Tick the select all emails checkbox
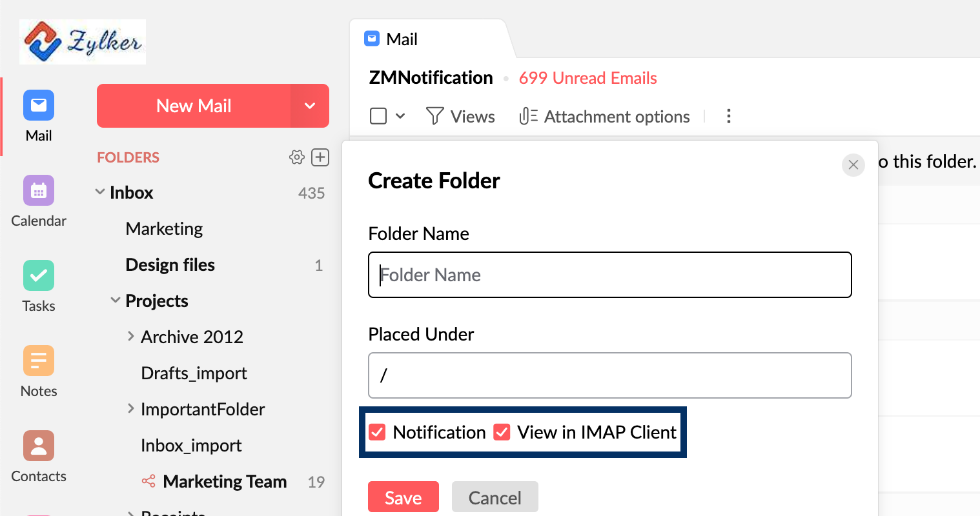Screen dimensions: 980x516 [378, 116]
